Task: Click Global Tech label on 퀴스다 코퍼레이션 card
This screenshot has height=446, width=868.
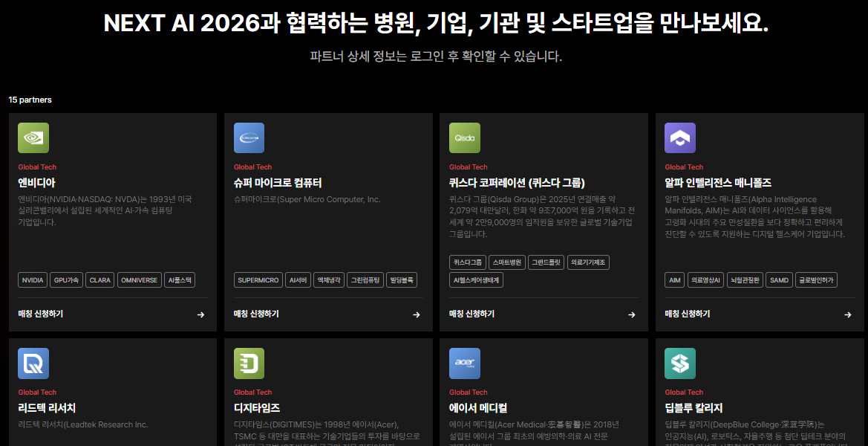Action: tap(469, 167)
